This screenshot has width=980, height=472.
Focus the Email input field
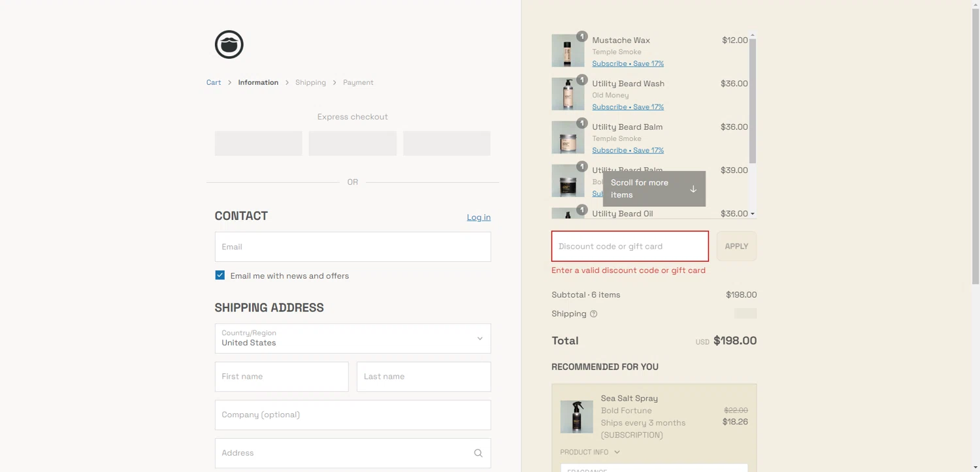point(353,247)
